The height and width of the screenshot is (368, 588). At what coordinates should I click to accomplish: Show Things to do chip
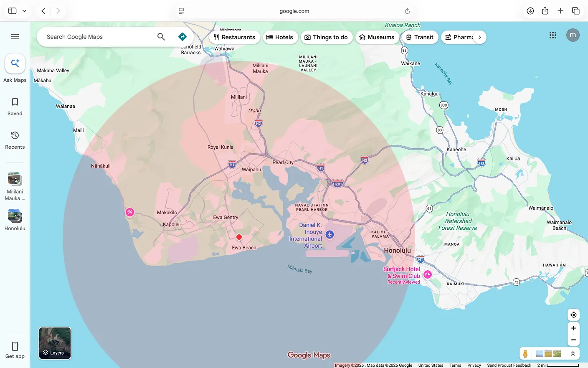(x=327, y=37)
